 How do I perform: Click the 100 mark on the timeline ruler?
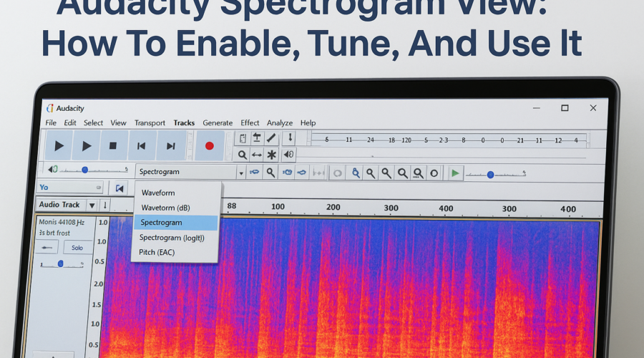click(x=278, y=207)
